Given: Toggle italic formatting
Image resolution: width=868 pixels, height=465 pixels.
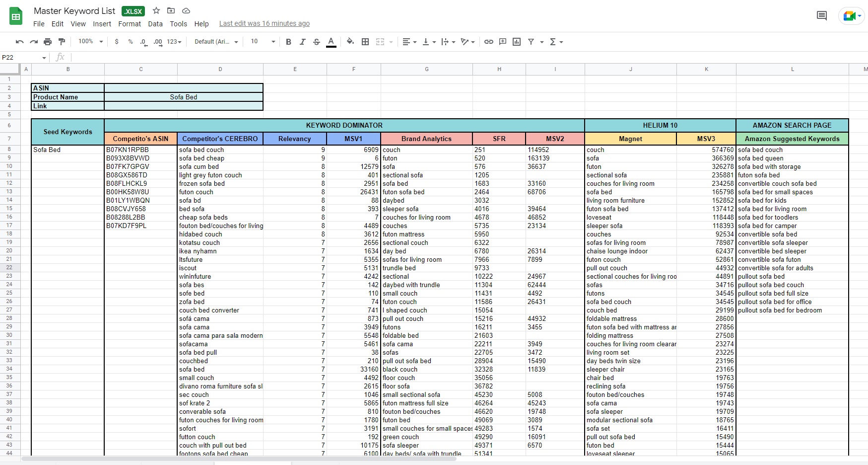Looking at the screenshot, I should click(302, 42).
